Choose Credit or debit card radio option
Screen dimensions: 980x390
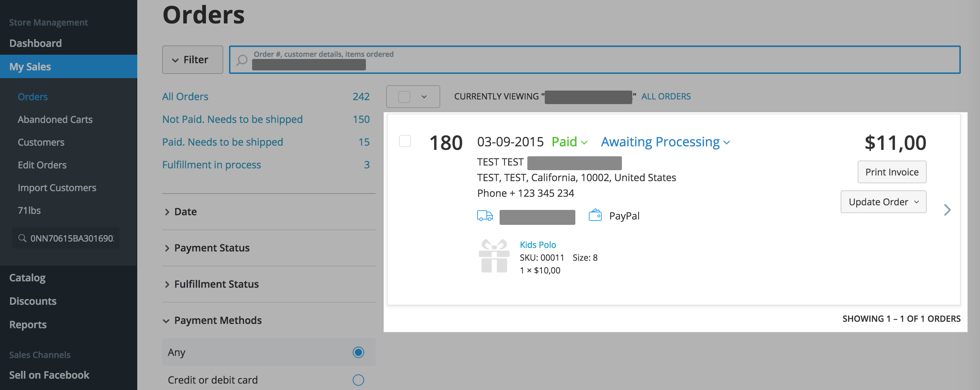point(358,380)
